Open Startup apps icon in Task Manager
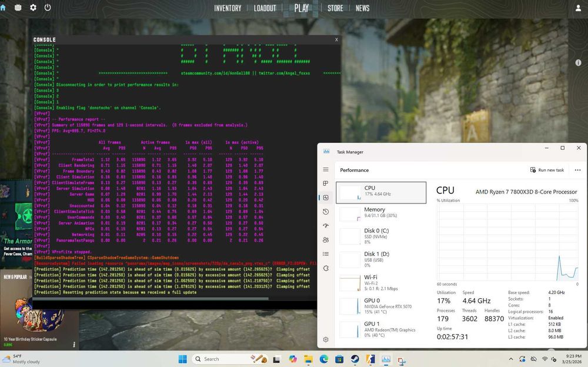Screen dimensions: 588x367 (326, 225)
